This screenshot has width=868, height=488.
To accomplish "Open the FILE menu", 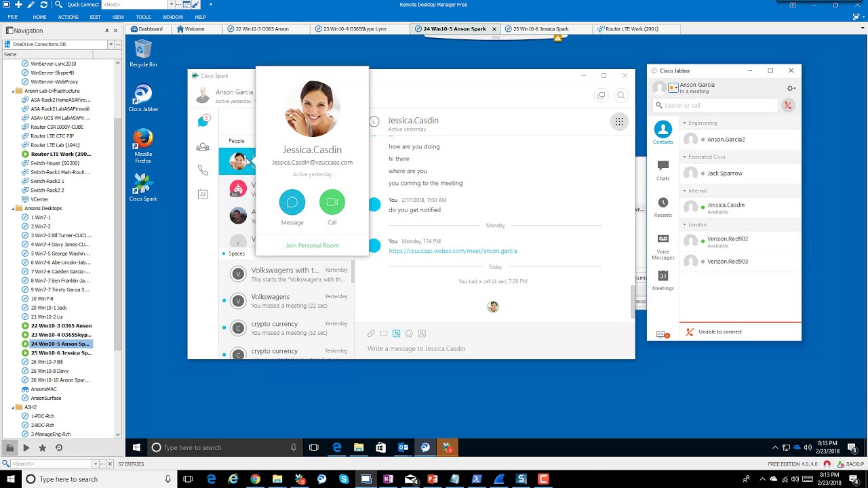I will tap(12, 17).
